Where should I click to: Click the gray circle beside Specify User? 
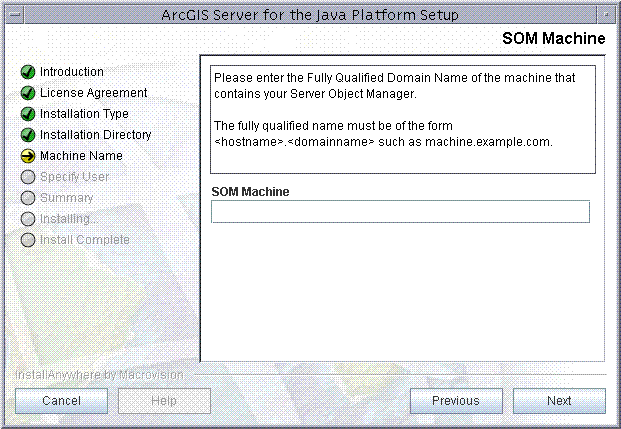(x=28, y=177)
